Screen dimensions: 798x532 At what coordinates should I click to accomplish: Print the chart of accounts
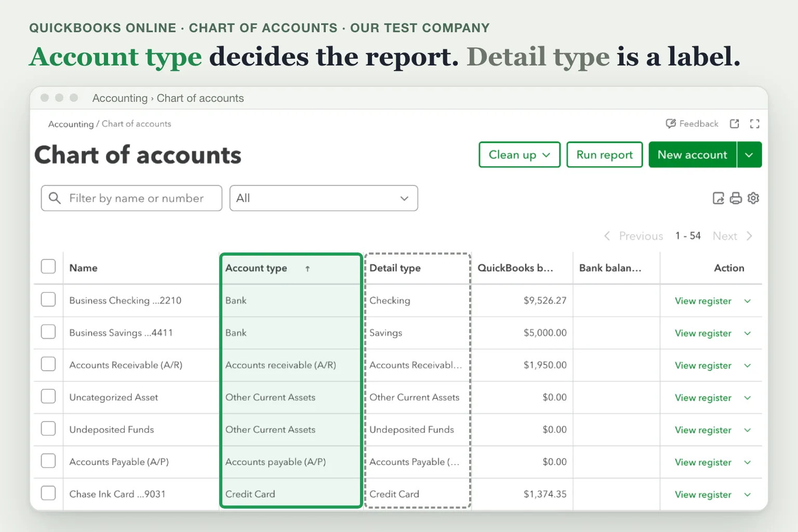[x=736, y=198]
